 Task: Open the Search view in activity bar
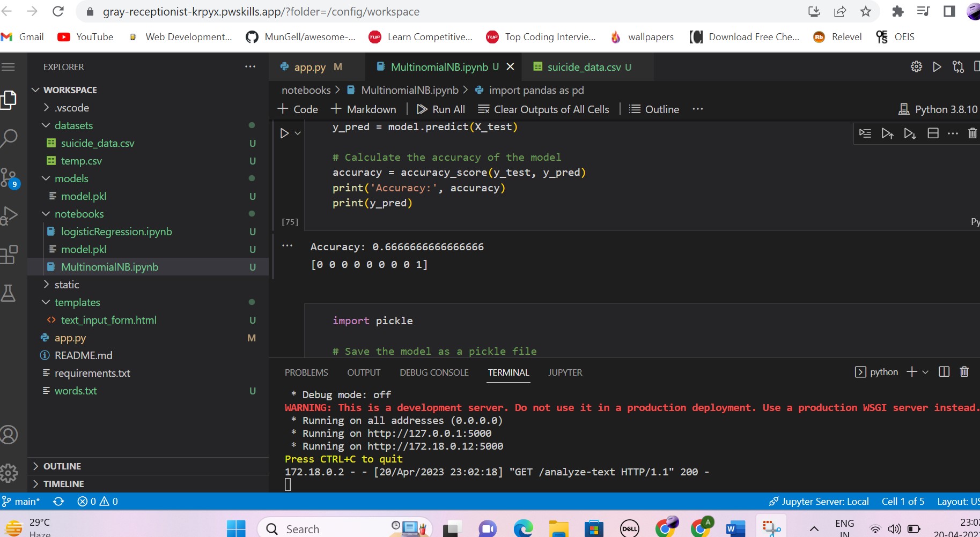click(x=9, y=138)
